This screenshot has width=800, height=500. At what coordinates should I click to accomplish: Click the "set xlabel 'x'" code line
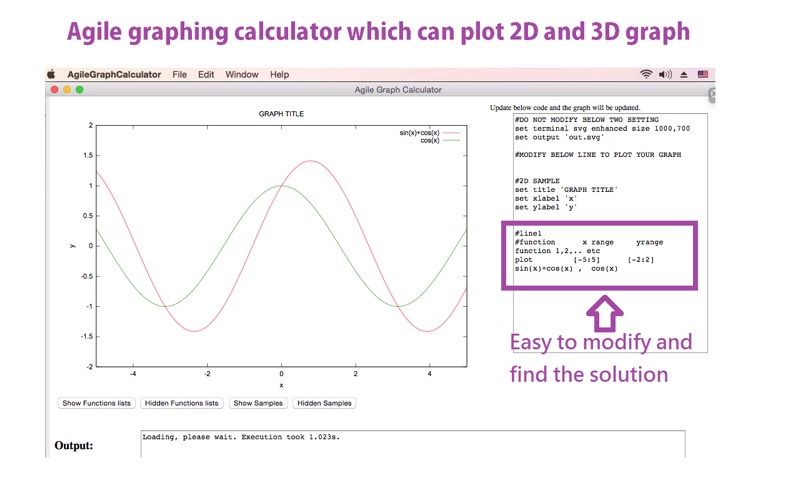545,198
